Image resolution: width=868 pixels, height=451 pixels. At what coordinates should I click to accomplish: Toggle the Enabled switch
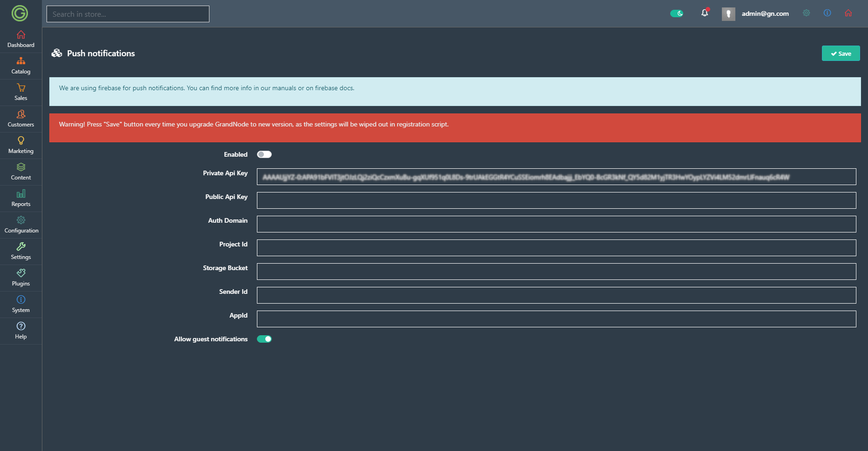(264, 154)
